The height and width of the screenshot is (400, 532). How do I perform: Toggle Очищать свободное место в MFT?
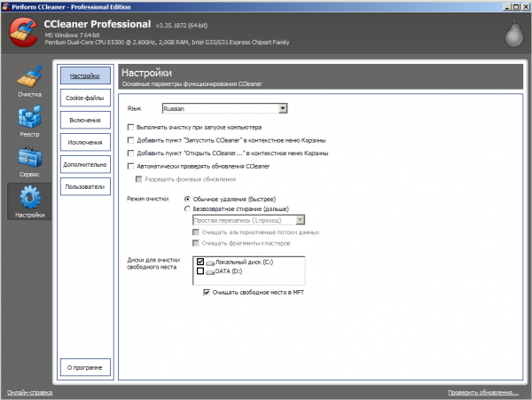[207, 292]
